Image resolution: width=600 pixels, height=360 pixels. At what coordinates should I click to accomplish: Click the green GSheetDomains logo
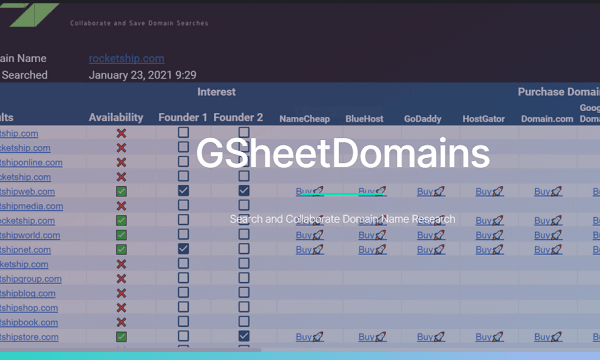click(x=33, y=15)
